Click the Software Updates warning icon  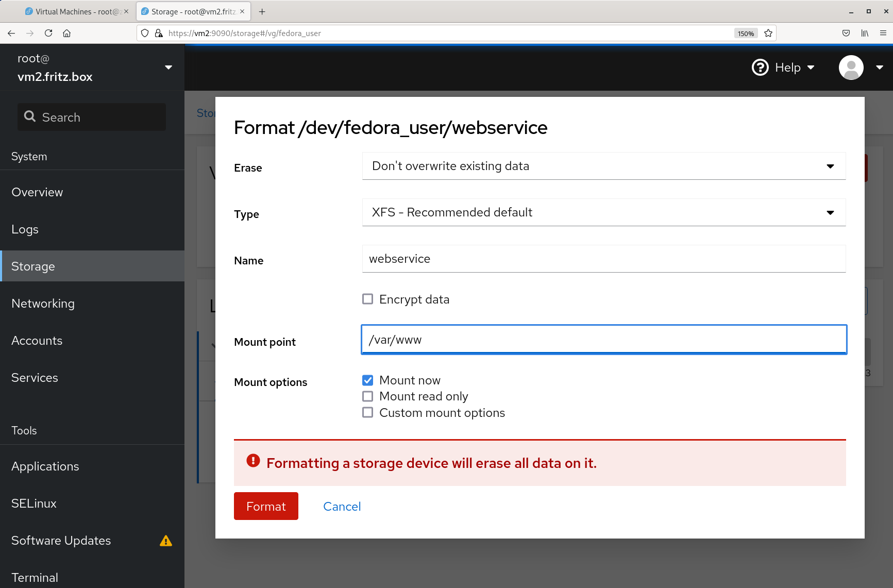point(166,541)
